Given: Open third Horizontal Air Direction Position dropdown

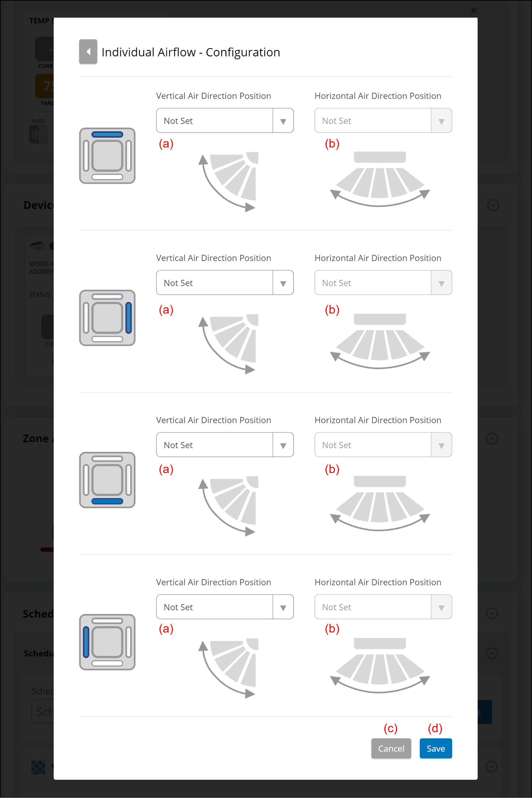Looking at the screenshot, I should pyautogui.click(x=383, y=445).
